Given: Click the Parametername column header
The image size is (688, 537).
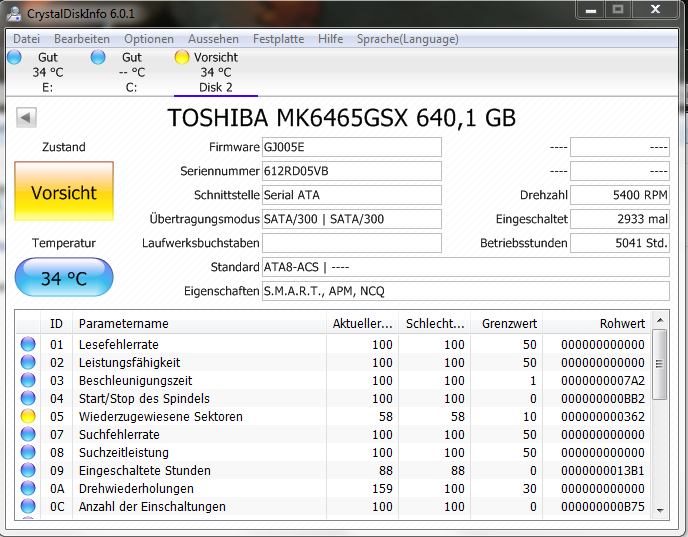Looking at the screenshot, I should (x=199, y=323).
